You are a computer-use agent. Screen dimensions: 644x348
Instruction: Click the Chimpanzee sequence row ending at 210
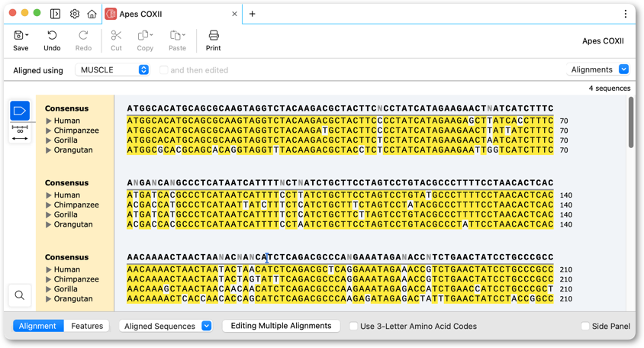click(340, 279)
